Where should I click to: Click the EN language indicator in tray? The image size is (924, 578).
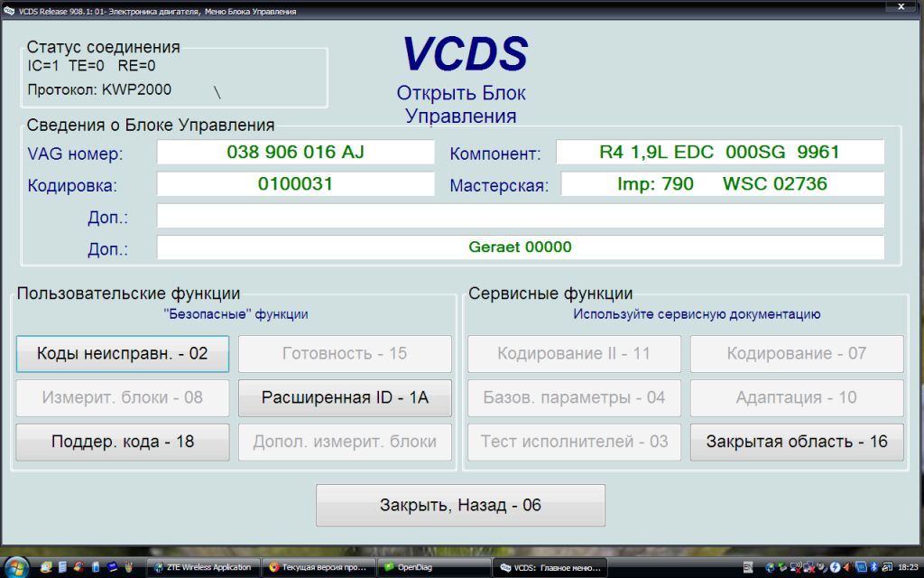click(748, 567)
